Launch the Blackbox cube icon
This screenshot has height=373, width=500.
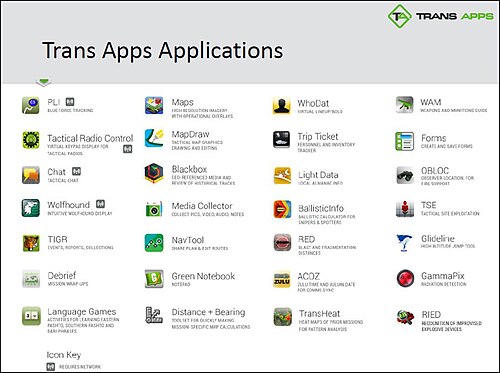(x=154, y=173)
